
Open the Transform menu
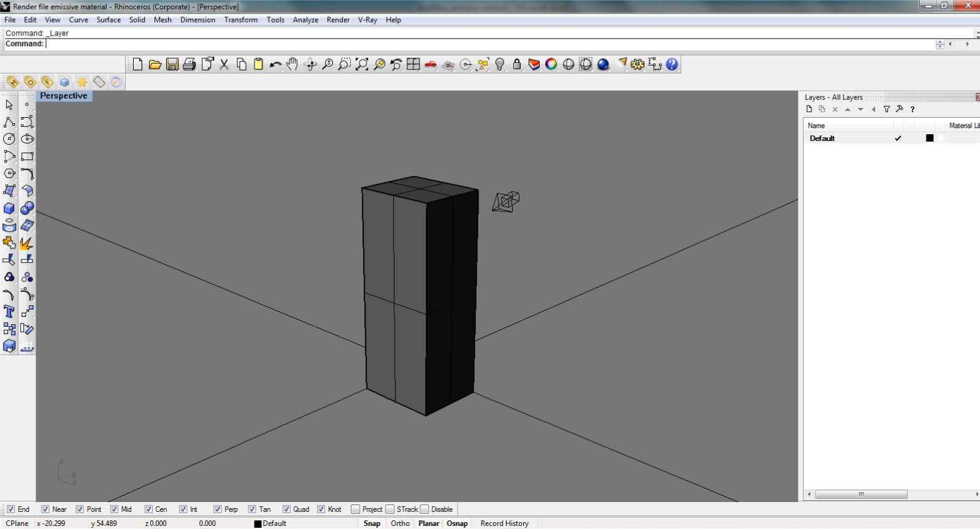(x=241, y=20)
